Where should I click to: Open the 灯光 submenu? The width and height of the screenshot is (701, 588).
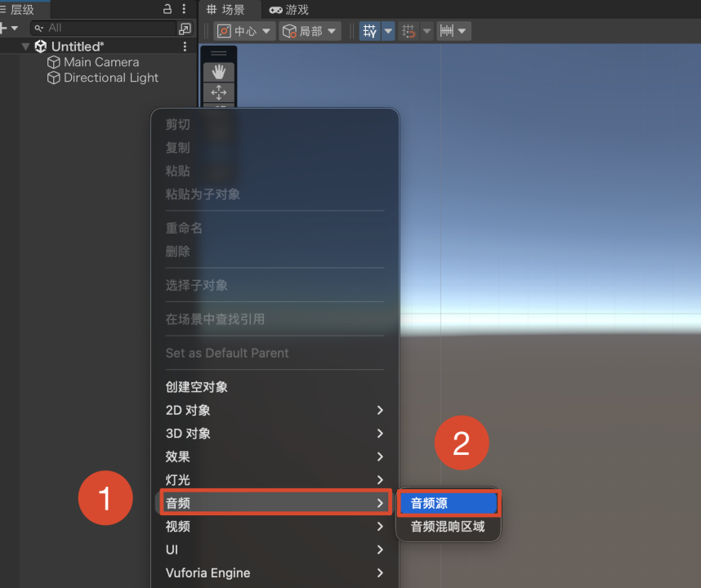coord(275,480)
